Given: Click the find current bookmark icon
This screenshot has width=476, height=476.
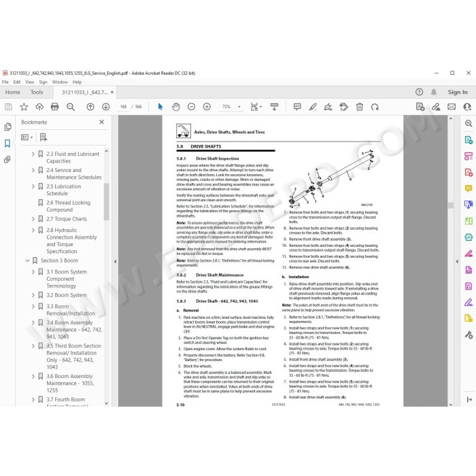Looking at the screenshot, I should click(x=44, y=137).
